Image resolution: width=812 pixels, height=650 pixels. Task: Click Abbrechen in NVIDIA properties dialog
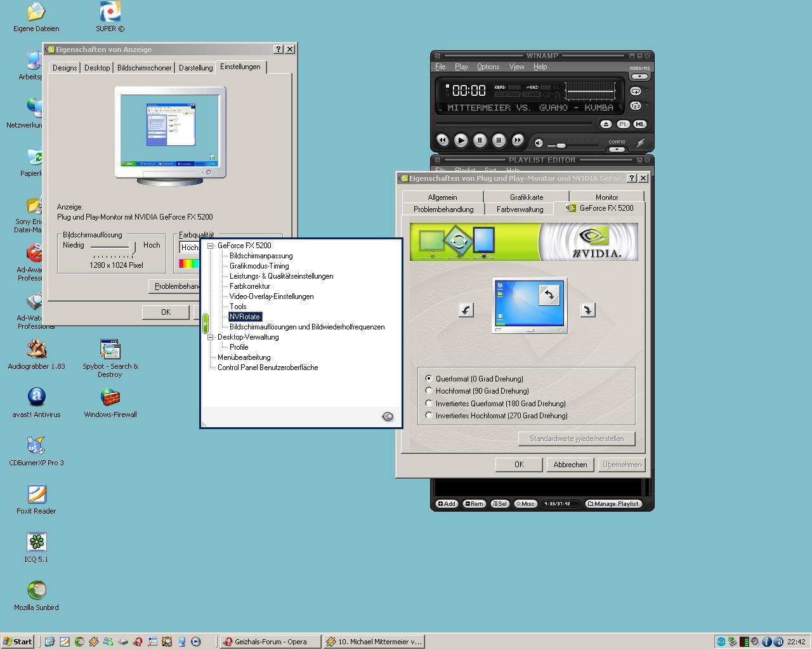click(x=570, y=465)
